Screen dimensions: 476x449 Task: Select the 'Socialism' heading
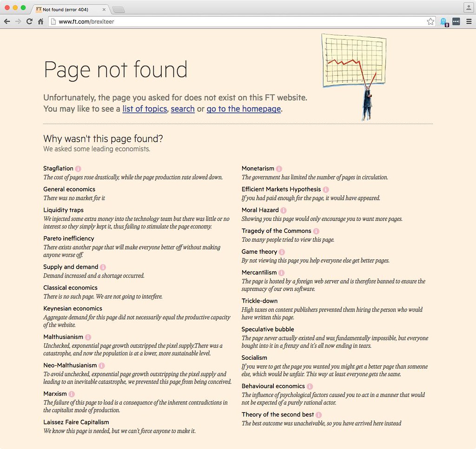pyautogui.click(x=254, y=358)
